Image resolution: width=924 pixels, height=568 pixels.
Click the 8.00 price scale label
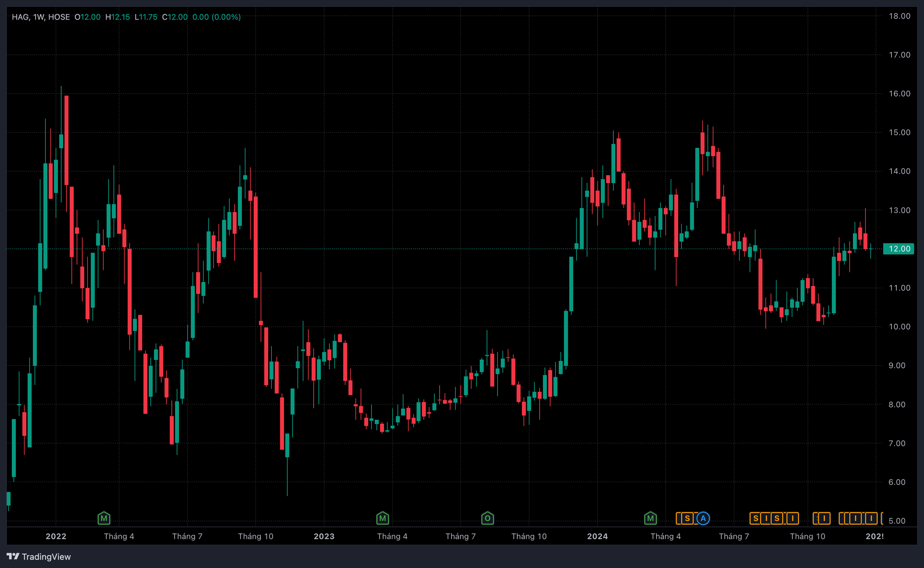[x=897, y=404]
